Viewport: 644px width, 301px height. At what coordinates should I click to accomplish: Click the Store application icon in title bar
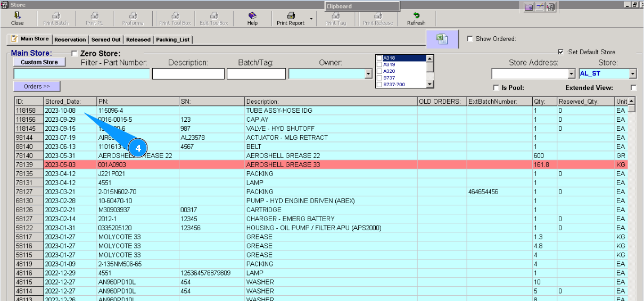click(5, 5)
